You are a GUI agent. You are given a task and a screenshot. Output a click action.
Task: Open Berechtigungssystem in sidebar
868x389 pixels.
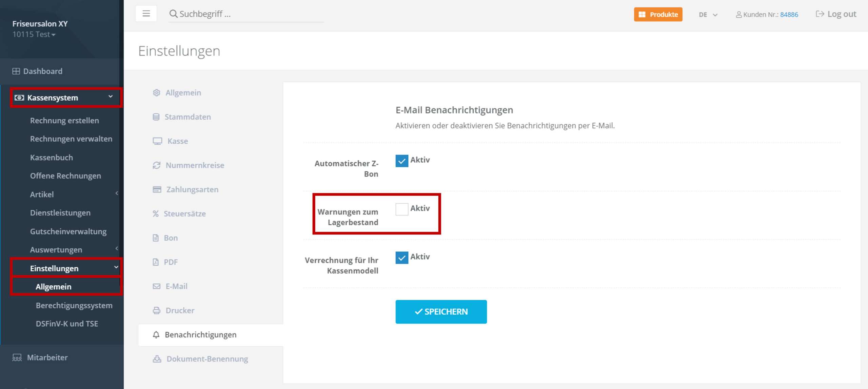pos(74,305)
